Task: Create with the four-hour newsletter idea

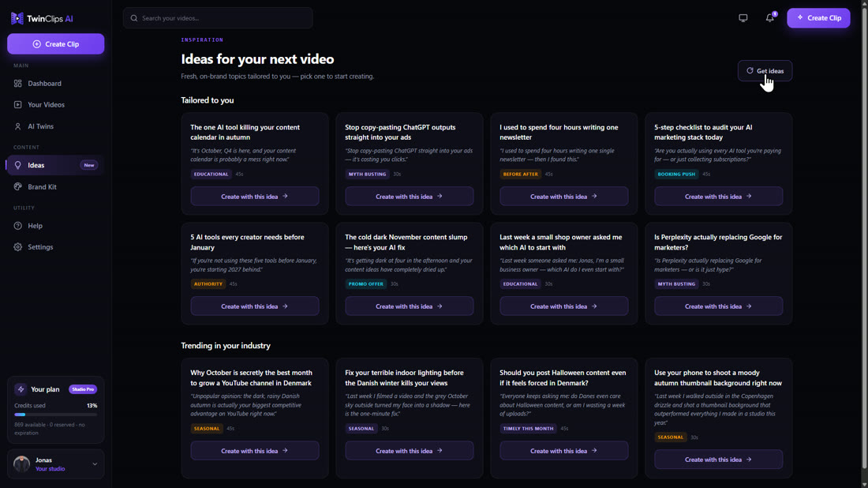Action: pyautogui.click(x=563, y=196)
